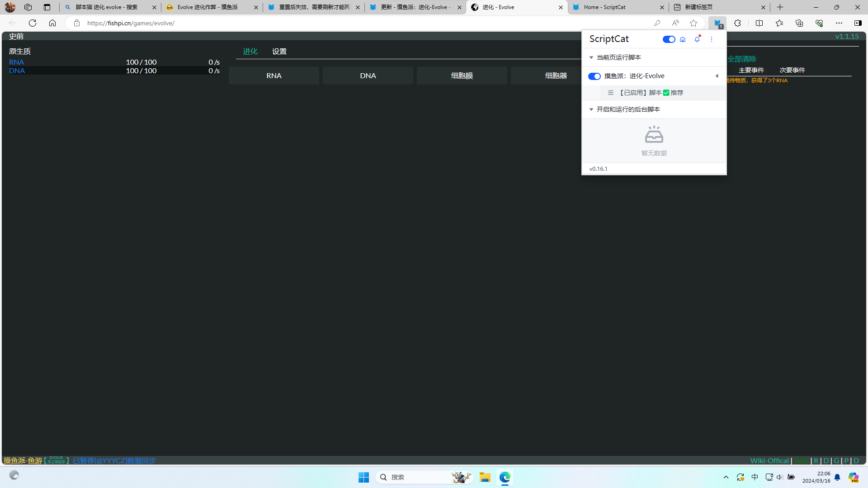Click the RNA evolution button
This screenshot has height=488, width=868.
click(274, 75)
